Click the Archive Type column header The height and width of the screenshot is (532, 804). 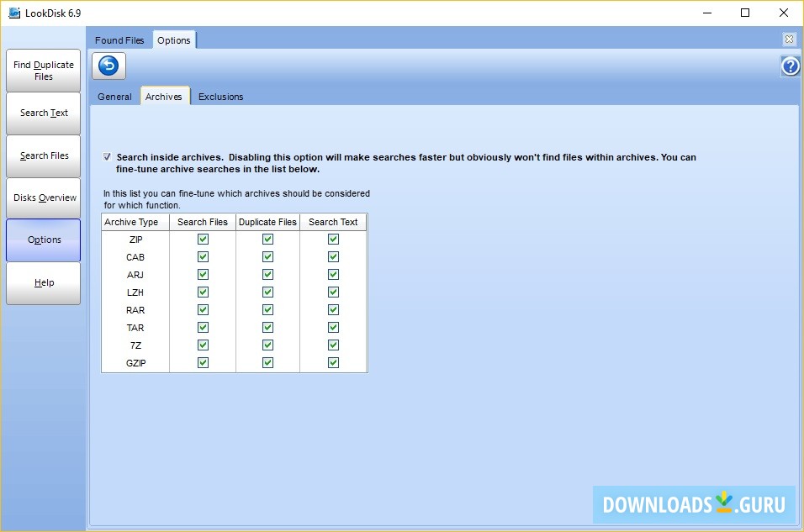point(135,222)
